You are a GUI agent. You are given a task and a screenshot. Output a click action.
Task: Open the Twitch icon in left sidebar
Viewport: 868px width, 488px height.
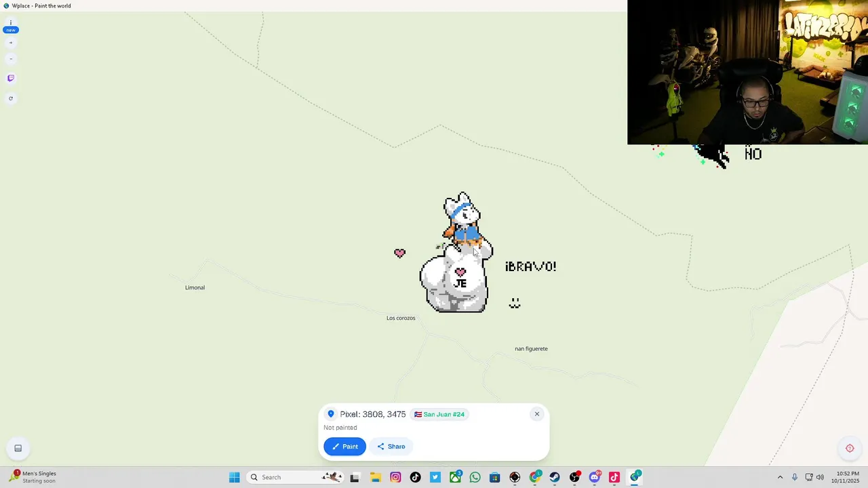11,78
